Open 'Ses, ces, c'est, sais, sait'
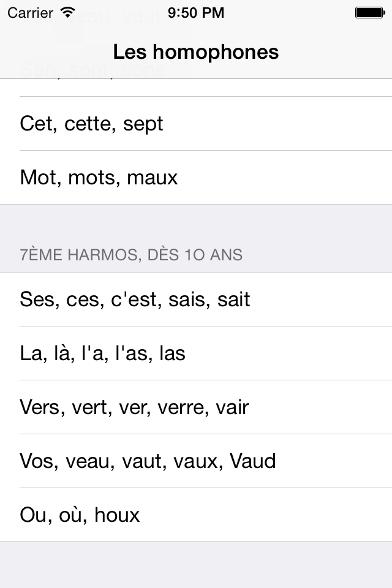 point(135,300)
